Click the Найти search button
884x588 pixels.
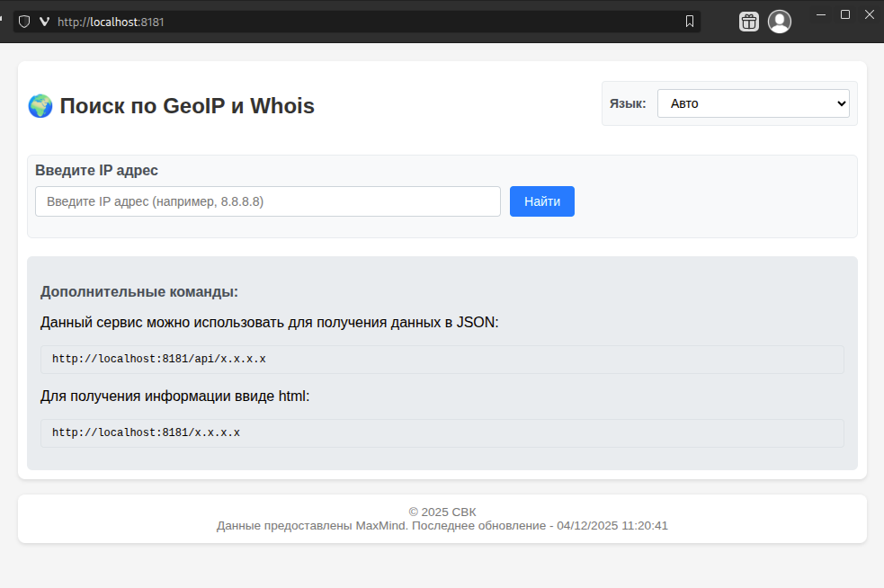tap(541, 200)
